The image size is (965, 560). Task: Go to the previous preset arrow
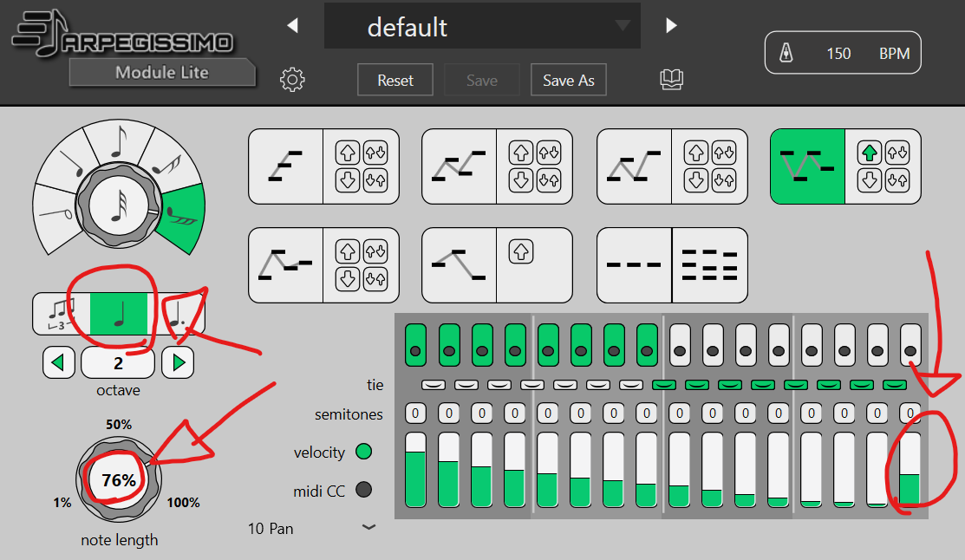point(293,25)
